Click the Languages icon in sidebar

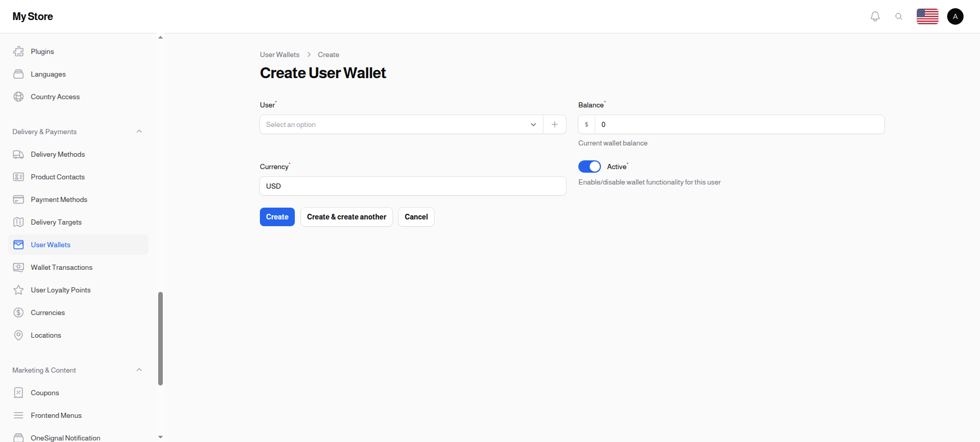18,74
